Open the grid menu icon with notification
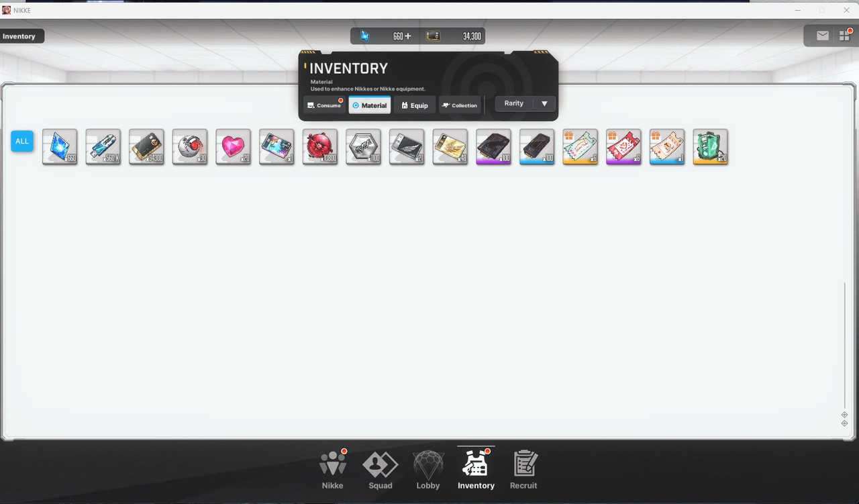 845,36
